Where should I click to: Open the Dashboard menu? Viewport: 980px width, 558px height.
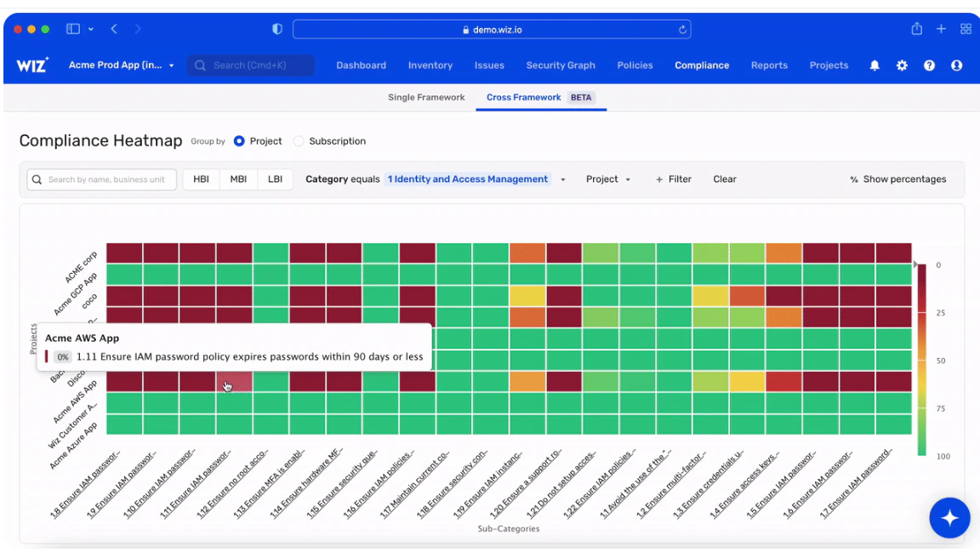pos(362,65)
